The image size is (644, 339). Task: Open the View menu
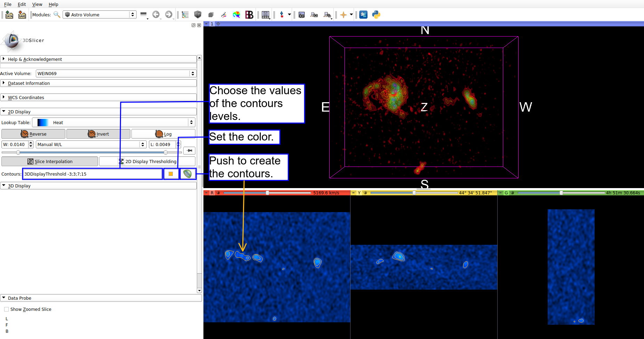pyautogui.click(x=37, y=4)
